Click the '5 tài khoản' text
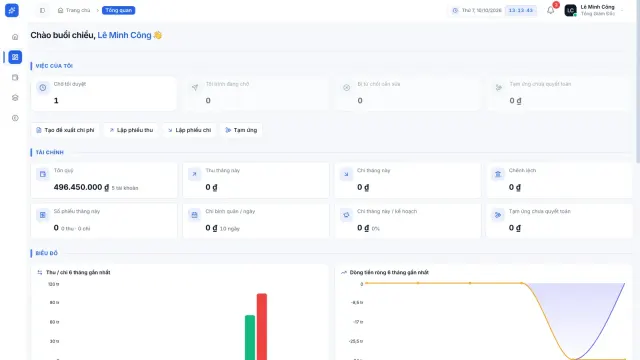 coord(125,188)
